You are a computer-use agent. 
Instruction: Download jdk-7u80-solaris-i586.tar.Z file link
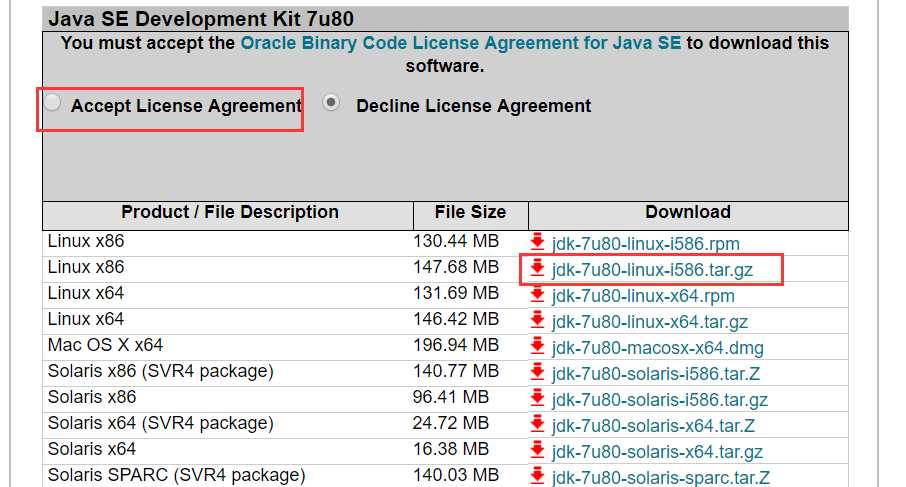click(655, 374)
